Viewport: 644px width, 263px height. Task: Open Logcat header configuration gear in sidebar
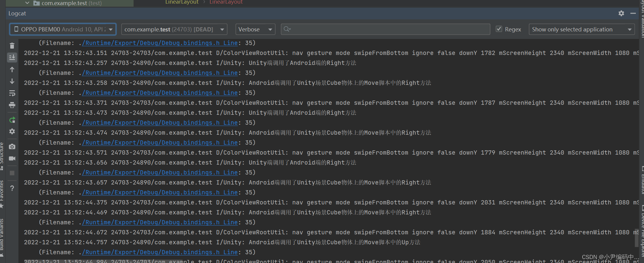(x=12, y=132)
